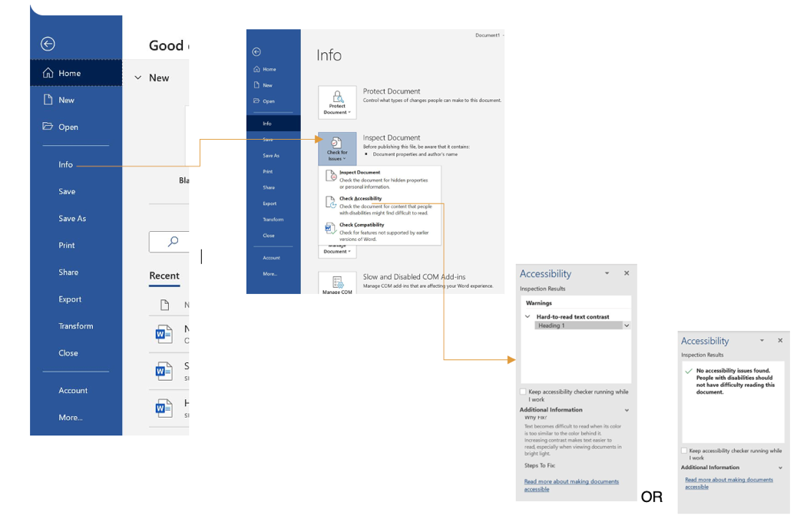Click the green checkmark beside no issues found

(x=689, y=371)
